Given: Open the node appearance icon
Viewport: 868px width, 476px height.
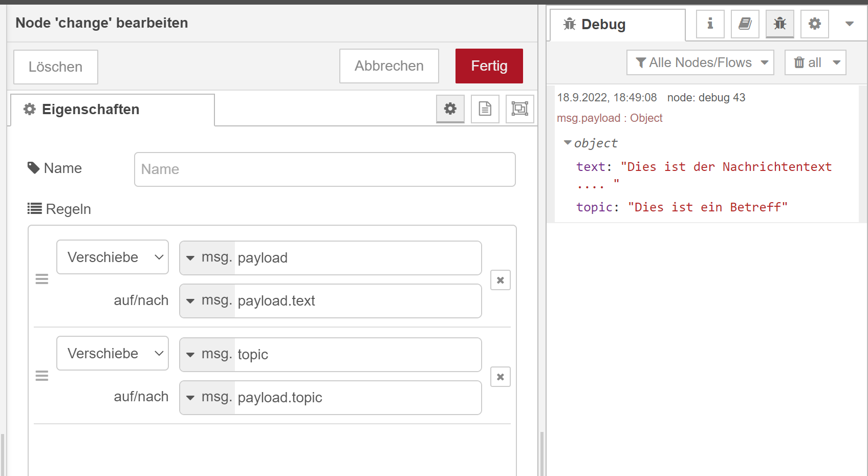Looking at the screenshot, I should click(520, 109).
